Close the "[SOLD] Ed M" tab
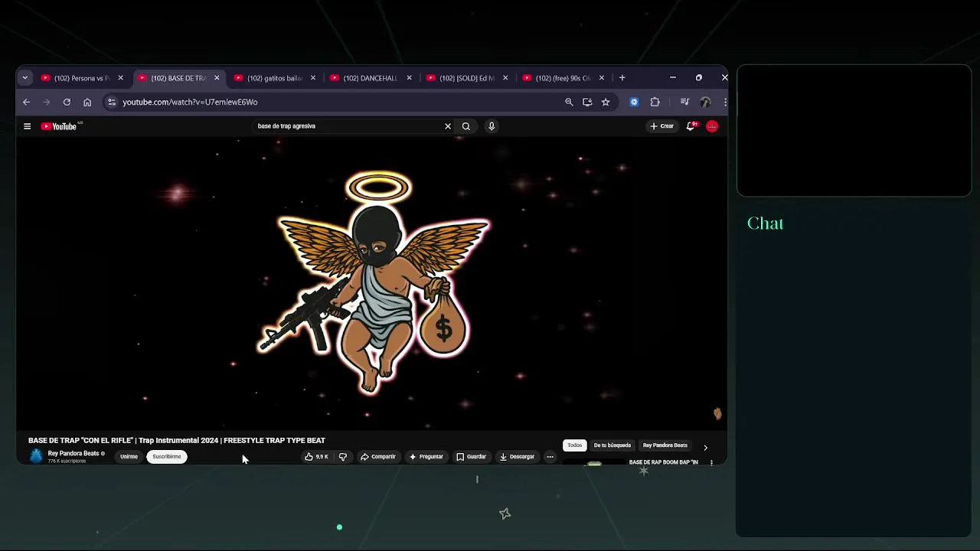The height and width of the screenshot is (551, 980). coord(505,78)
